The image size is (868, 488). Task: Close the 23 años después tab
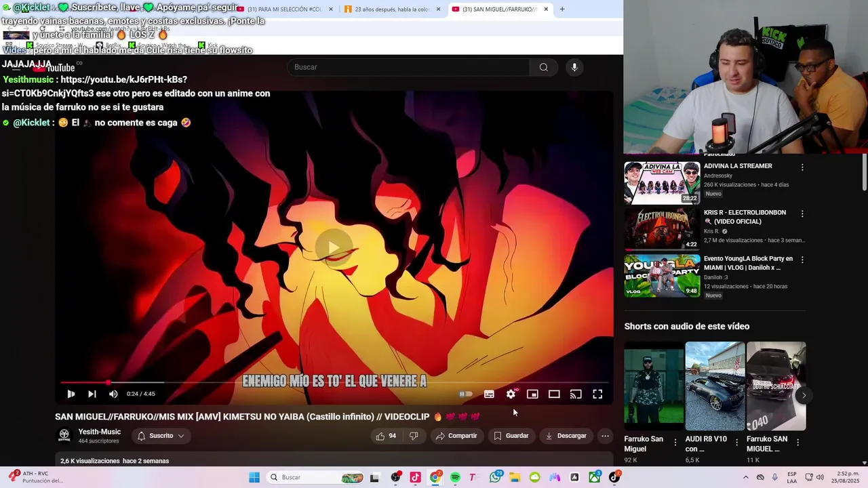[x=438, y=9]
